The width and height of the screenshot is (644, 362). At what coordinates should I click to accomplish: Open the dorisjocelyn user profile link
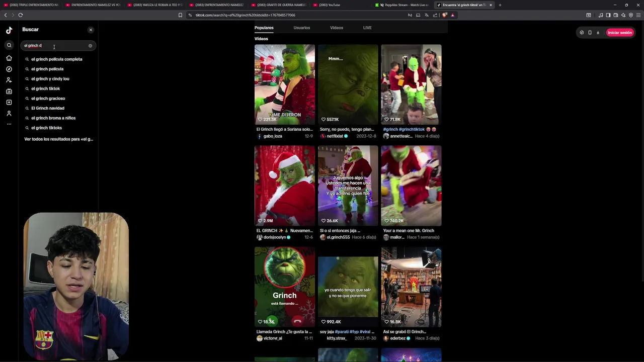coord(275,237)
